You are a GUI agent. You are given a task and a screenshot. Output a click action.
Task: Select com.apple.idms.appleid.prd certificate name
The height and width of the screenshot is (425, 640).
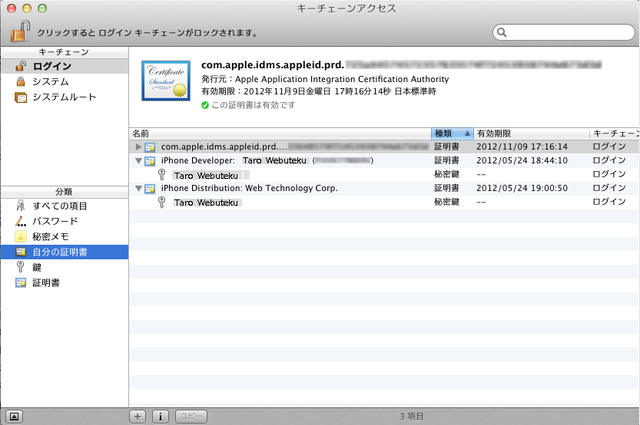click(224, 147)
